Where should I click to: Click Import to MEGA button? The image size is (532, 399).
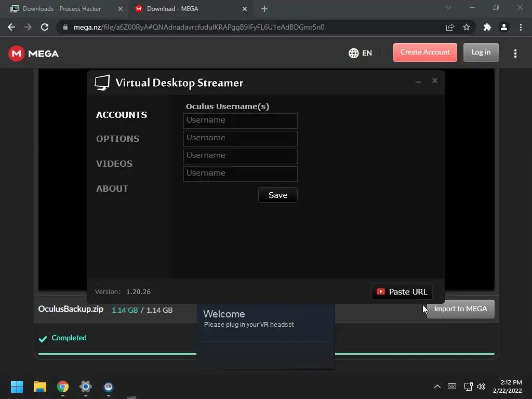pyautogui.click(x=460, y=309)
